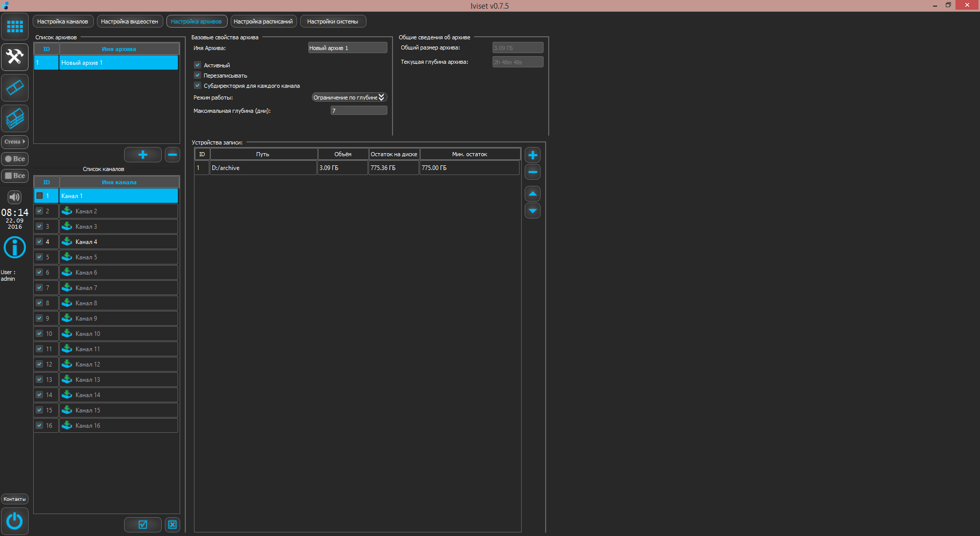
Task: Remove recording device with minus button
Action: pos(532,172)
